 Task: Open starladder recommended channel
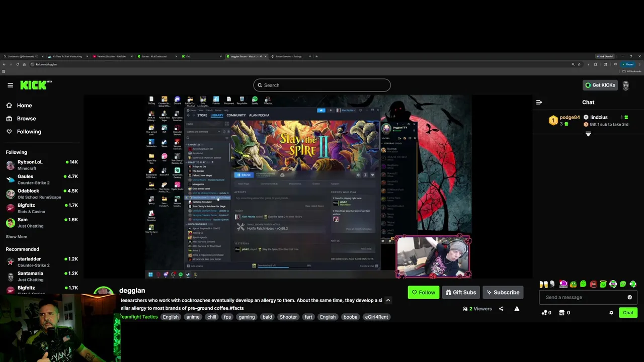click(x=42, y=262)
